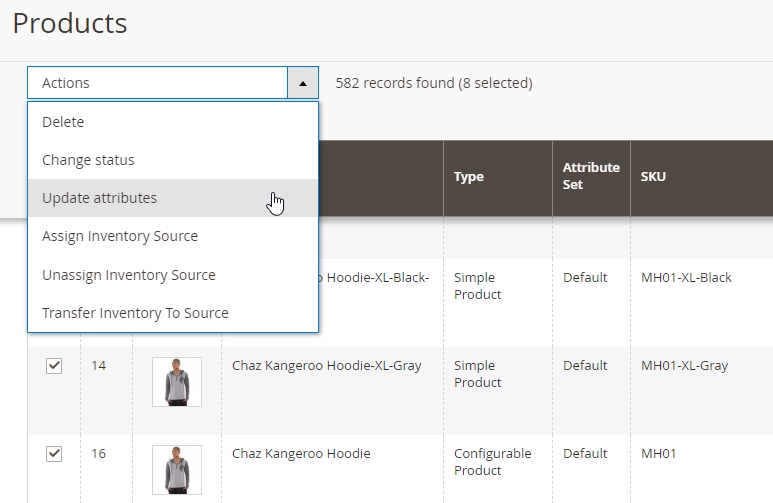Click the configurable product name Chaz Kangeroo Hoodie
This screenshot has height=503, width=773.
coord(301,453)
